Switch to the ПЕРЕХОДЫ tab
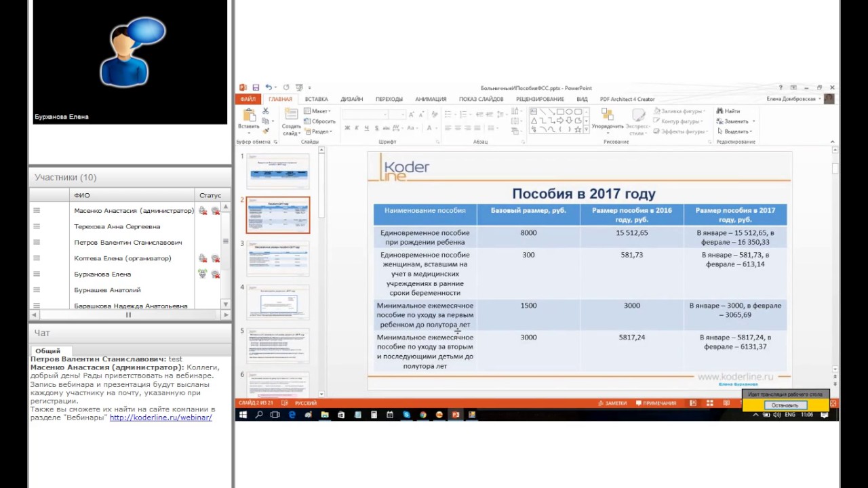This screenshot has width=868, height=488. click(x=389, y=99)
